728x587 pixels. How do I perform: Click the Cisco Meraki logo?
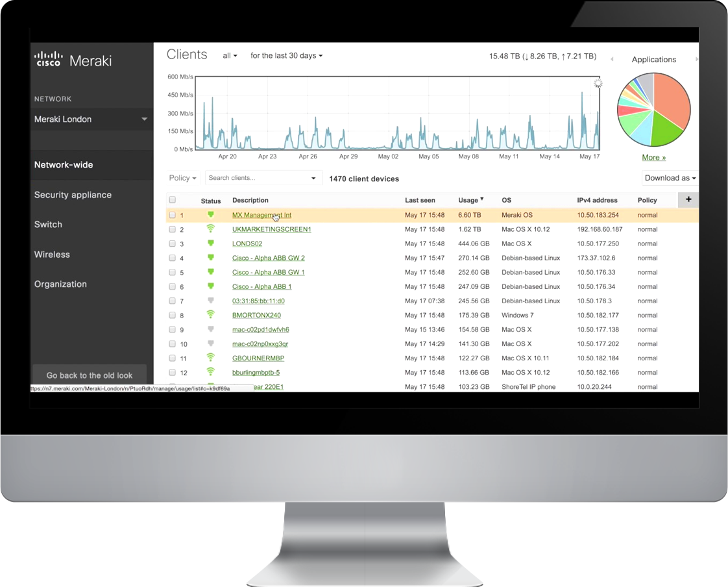[x=73, y=60]
